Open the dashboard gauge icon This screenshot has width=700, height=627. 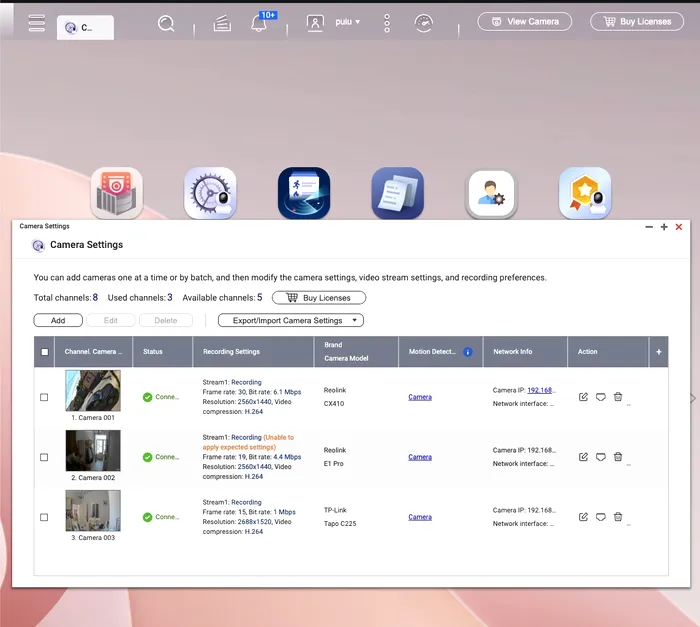423,23
